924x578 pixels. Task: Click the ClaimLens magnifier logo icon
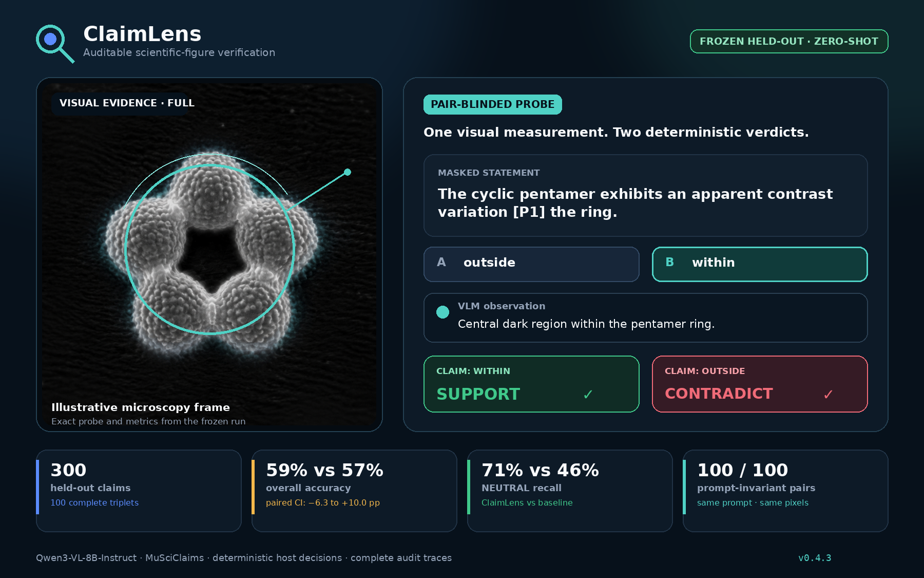click(x=54, y=44)
